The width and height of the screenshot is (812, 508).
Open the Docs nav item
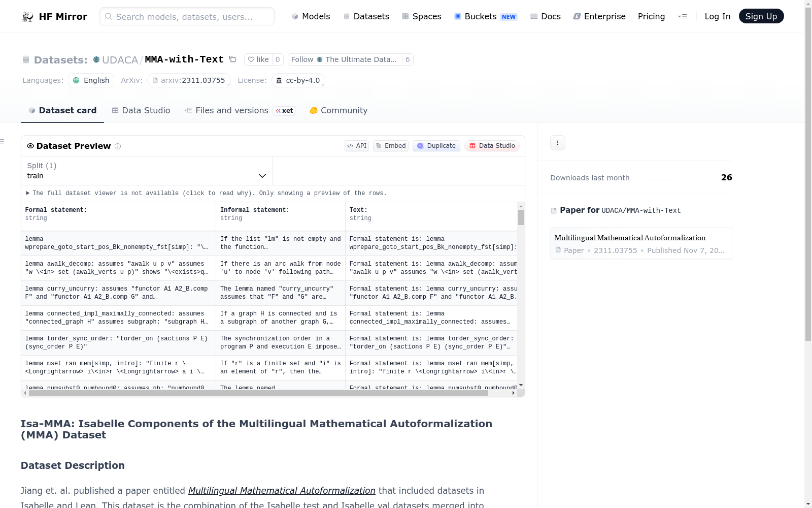click(546, 16)
